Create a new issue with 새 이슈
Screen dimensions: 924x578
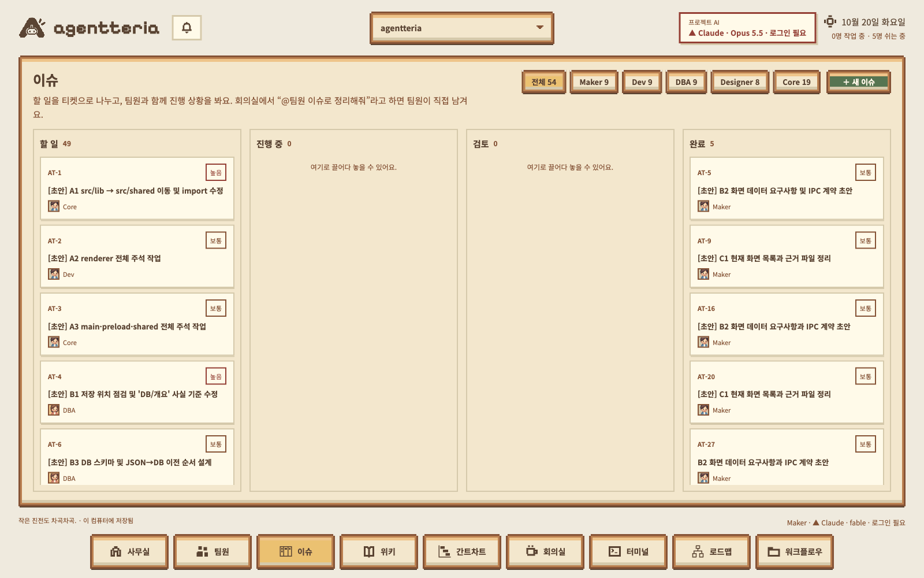(858, 82)
